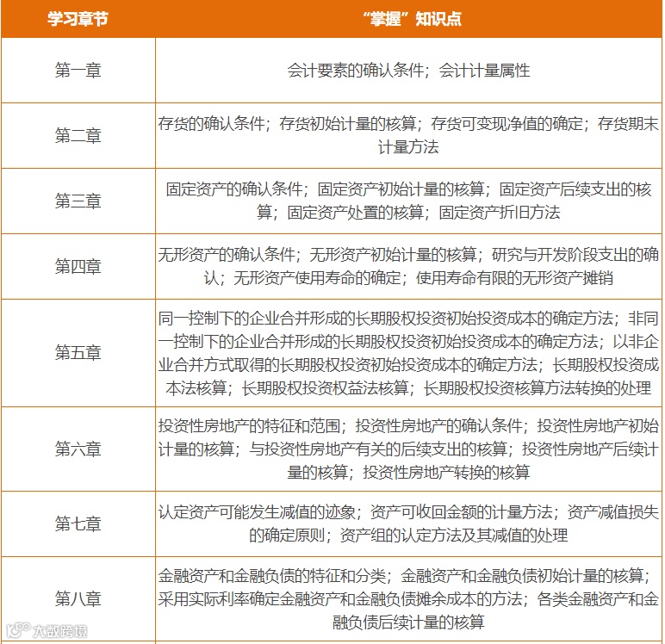Click the cell starting 认定资产可能发生减值的迹象
Viewport: 665px width, 644px height.
pyautogui.click(x=409, y=524)
